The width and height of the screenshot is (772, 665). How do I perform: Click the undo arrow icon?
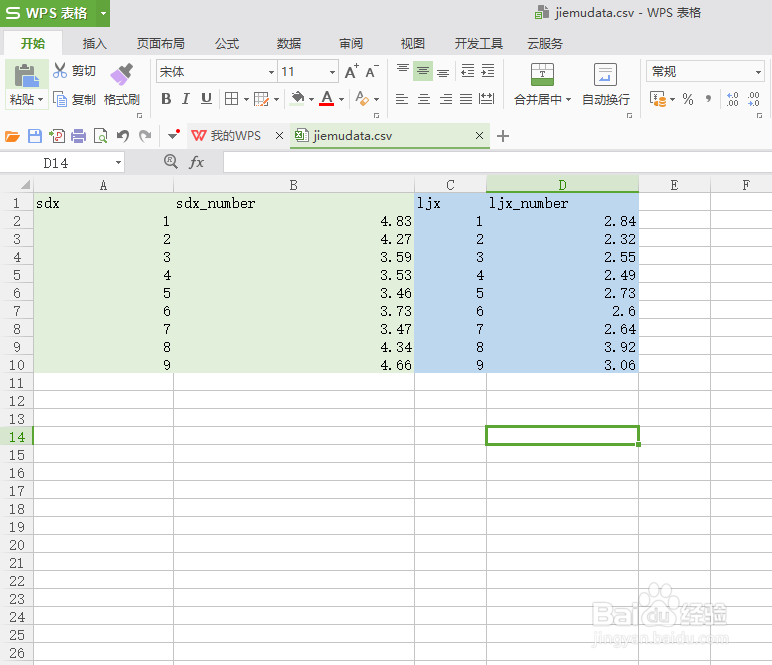[x=123, y=135]
